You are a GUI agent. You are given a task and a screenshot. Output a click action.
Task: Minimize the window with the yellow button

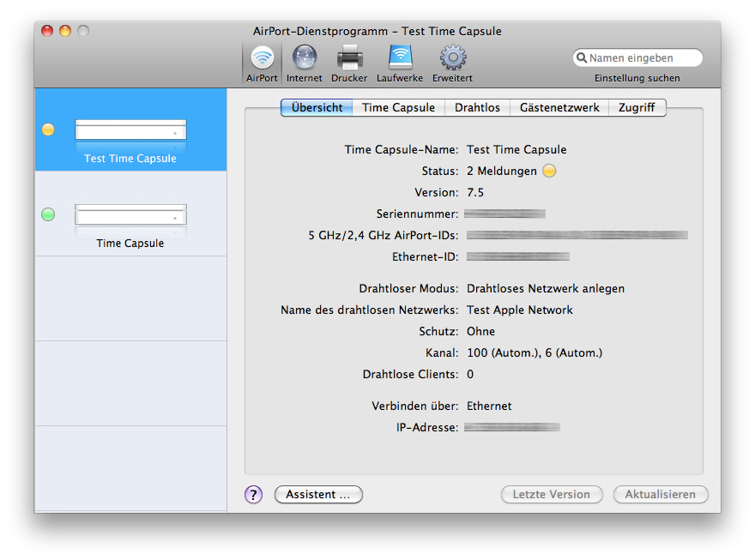click(65, 31)
